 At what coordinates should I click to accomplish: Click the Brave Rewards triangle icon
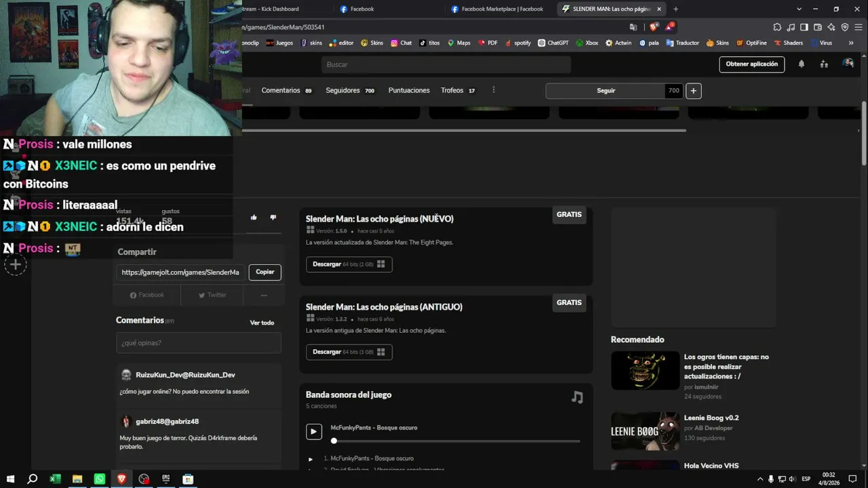point(669,27)
